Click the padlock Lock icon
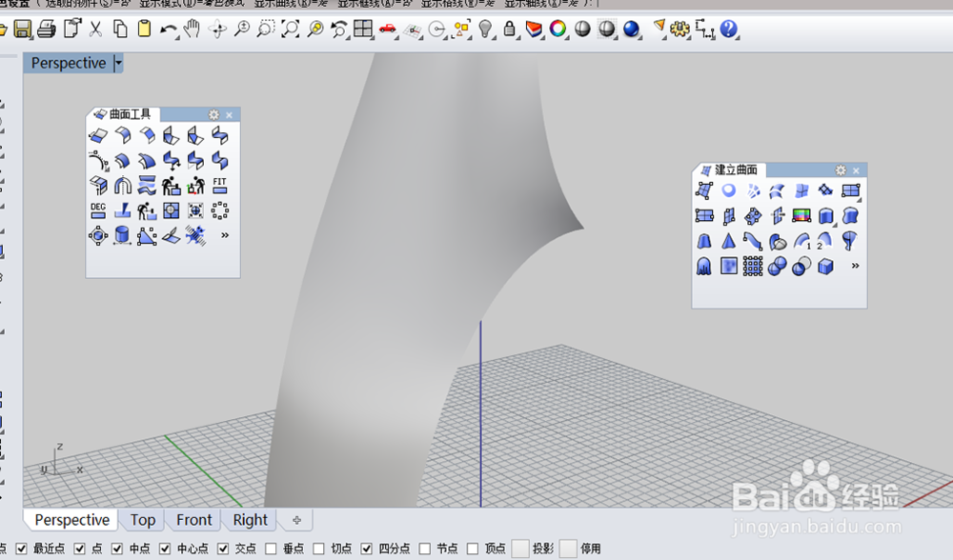The width and height of the screenshot is (953, 560). [x=509, y=29]
